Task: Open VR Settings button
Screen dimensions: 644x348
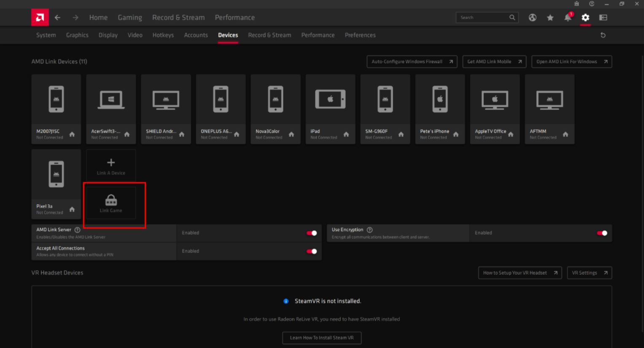Action: point(590,273)
